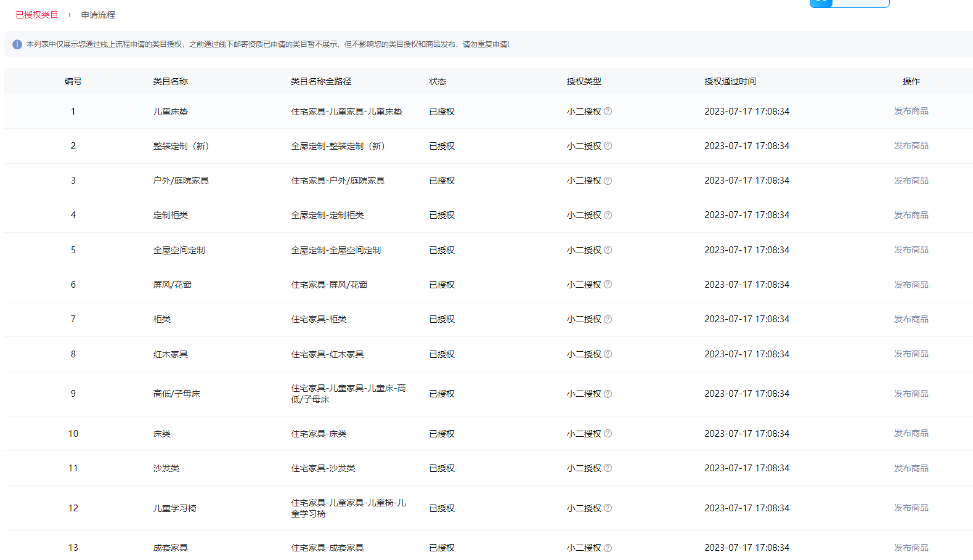973x560 pixels.
Task: Click help icon beside 小二授权 for 儿童学习椅
Action: pos(608,508)
